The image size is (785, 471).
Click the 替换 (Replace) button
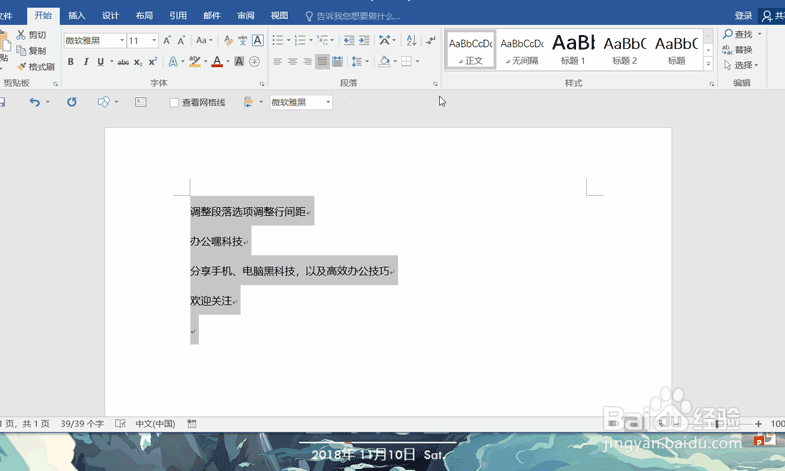tap(737, 50)
